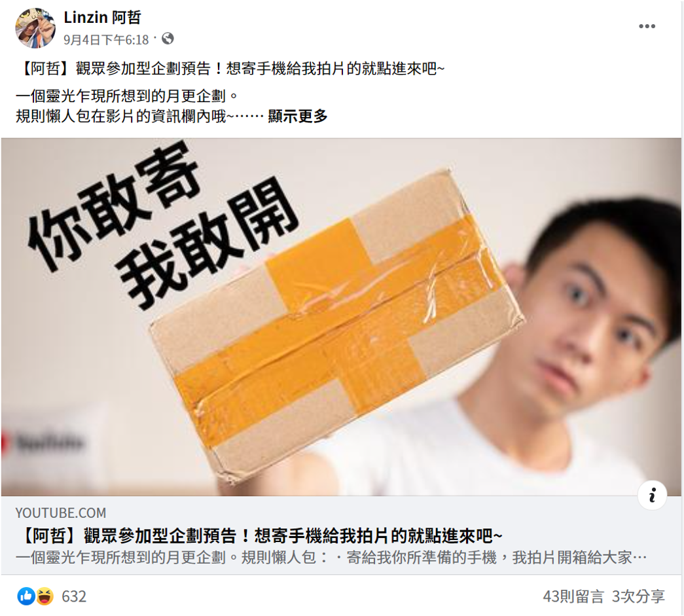Click the YOUTUBE.COM source label
Viewport: 684px width, 616px height.
tap(61, 513)
